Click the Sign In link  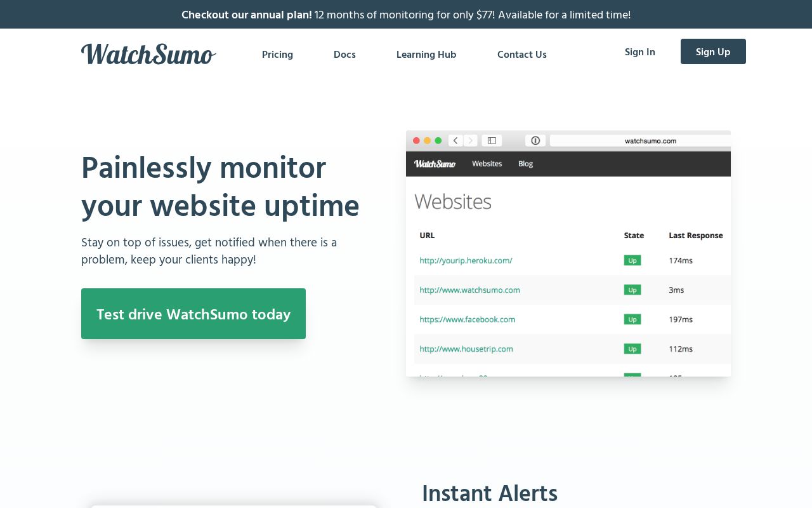[639, 52]
